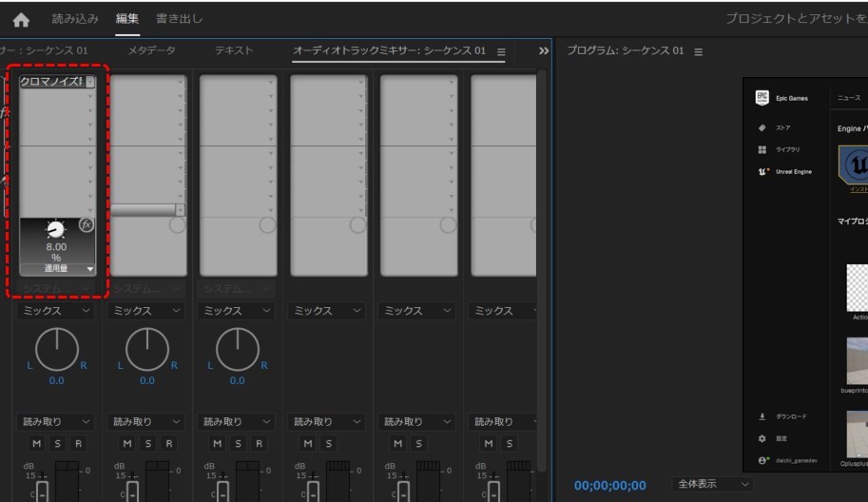This screenshot has width=868, height=502.
Task: Click the 8.00 effect amount value
Action: (56, 247)
